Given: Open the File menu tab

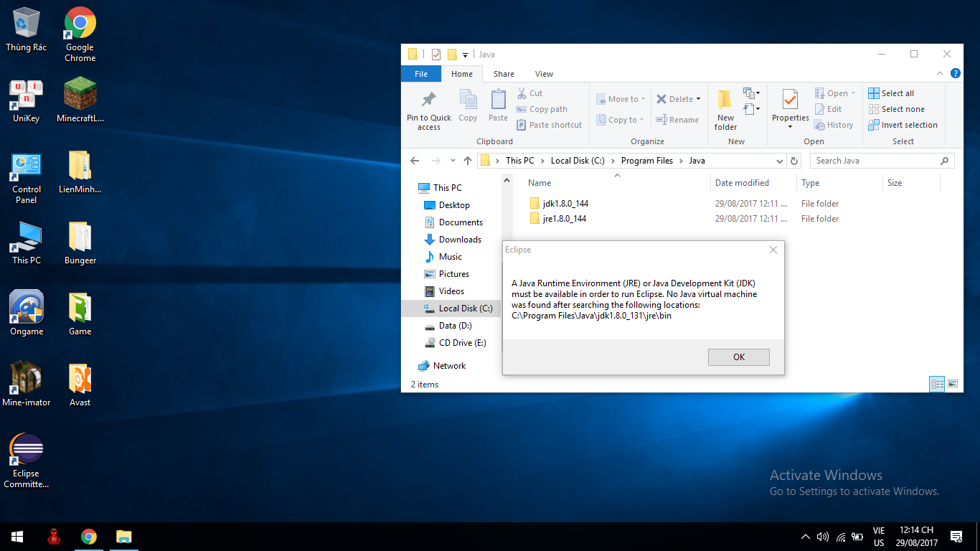Looking at the screenshot, I should (x=421, y=74).
